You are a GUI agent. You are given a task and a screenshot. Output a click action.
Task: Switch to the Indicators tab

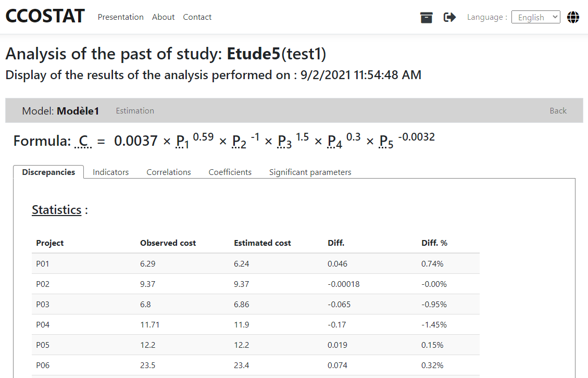110,172
